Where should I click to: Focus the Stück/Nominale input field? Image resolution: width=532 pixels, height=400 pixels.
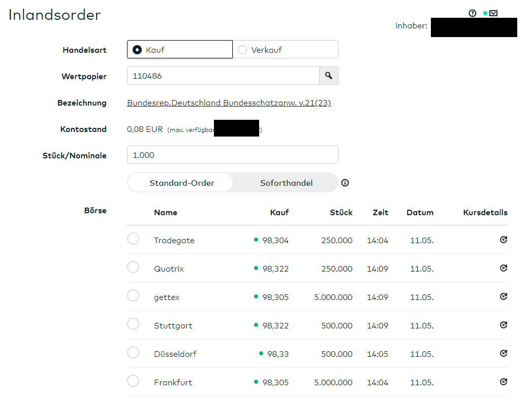233,155
